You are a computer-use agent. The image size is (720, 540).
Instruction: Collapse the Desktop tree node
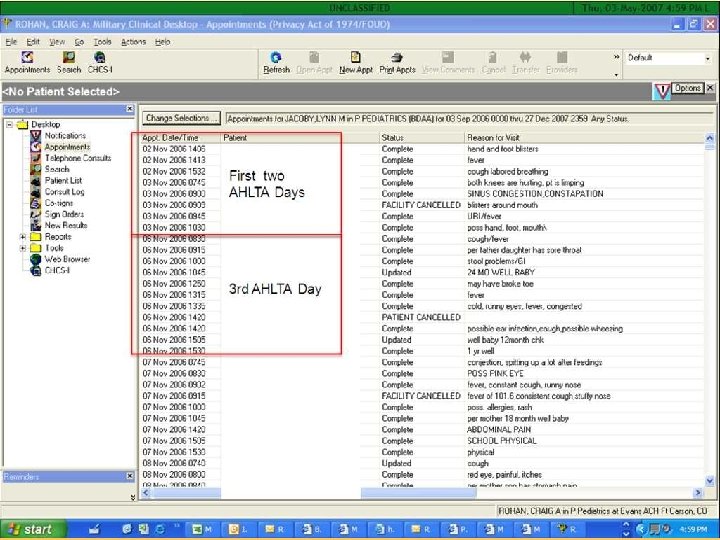click(9, 124)
